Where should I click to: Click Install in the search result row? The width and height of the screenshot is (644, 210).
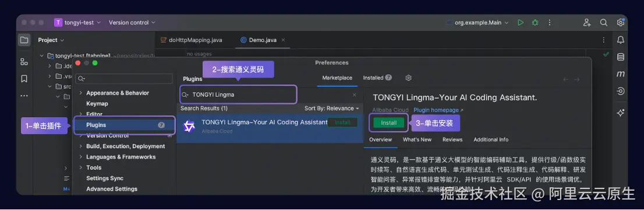coord(342,123)
